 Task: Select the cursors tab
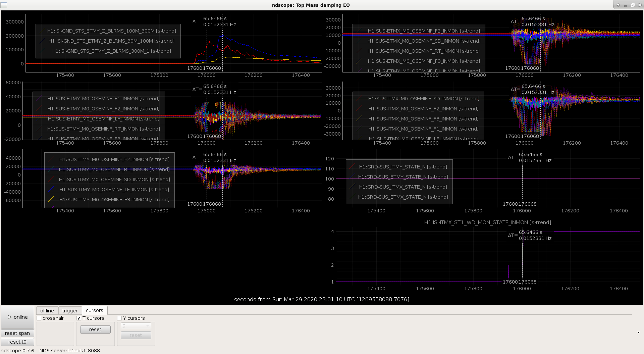click(95, 310)
